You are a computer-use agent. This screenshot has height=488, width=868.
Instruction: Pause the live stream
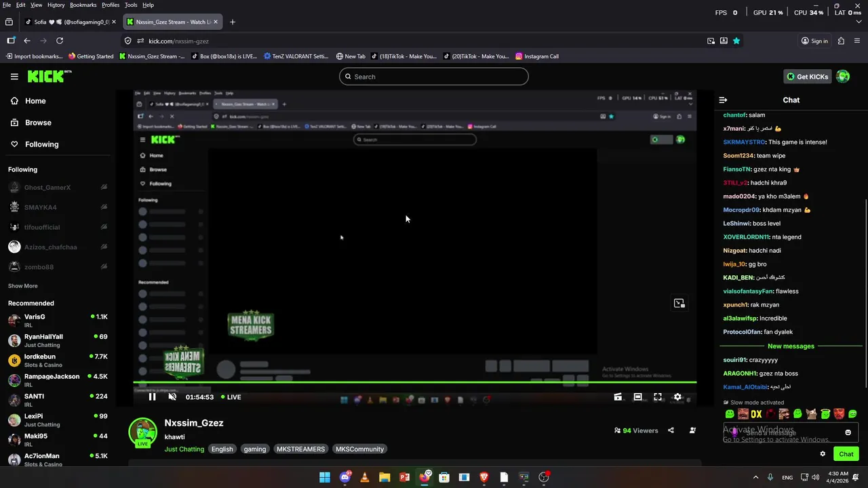coord(152,397)
